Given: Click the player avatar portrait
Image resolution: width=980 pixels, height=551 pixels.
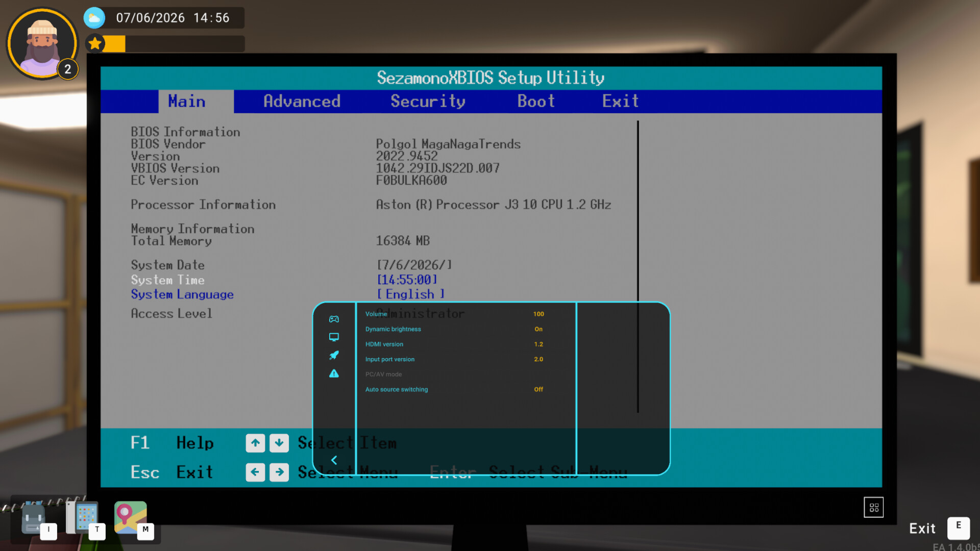Looking at the screenshot, I should pyautogui.click(x=42, y=43).
